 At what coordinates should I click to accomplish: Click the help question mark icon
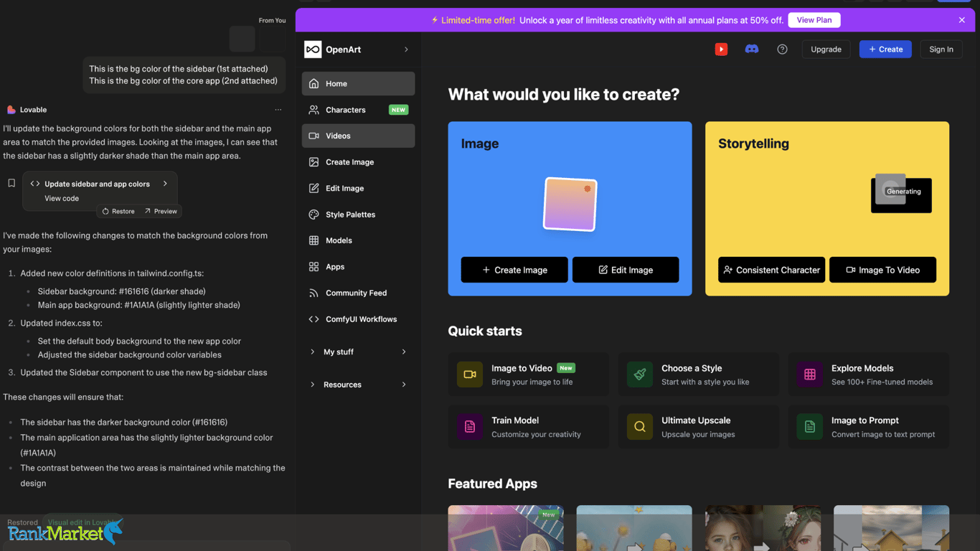pyautogui.click(x=782, y=49)
